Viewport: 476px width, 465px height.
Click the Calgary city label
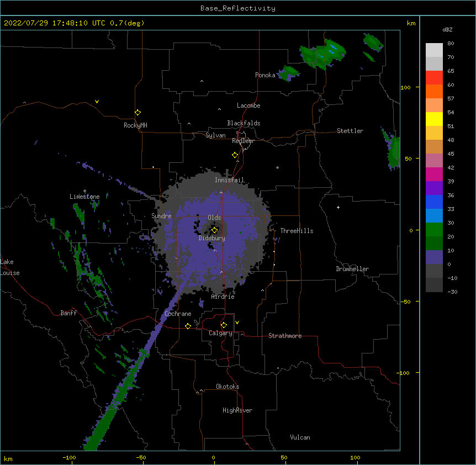tap(220, 333)
